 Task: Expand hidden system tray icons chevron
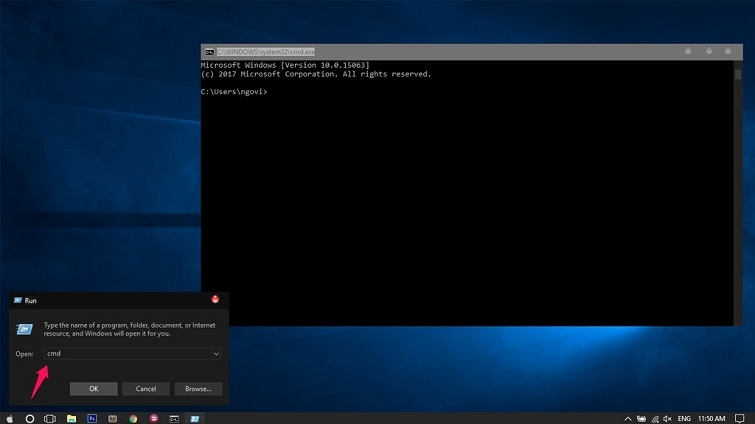point(628,417)
